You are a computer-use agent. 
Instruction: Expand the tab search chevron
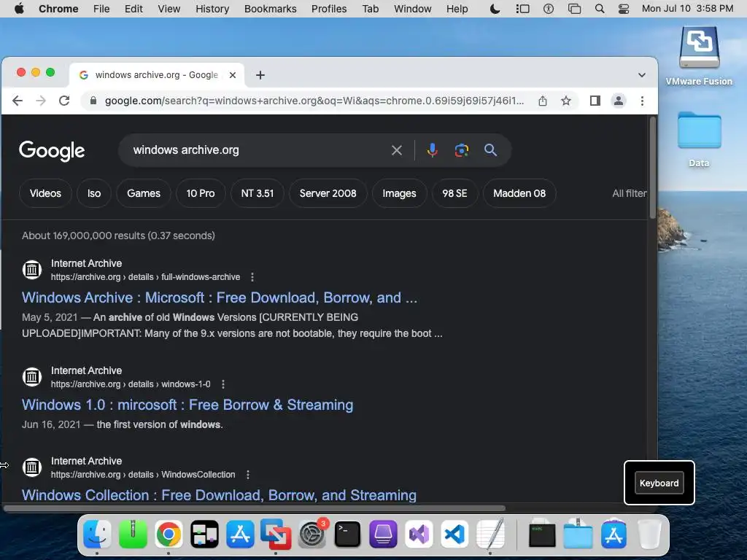[642, 75]
